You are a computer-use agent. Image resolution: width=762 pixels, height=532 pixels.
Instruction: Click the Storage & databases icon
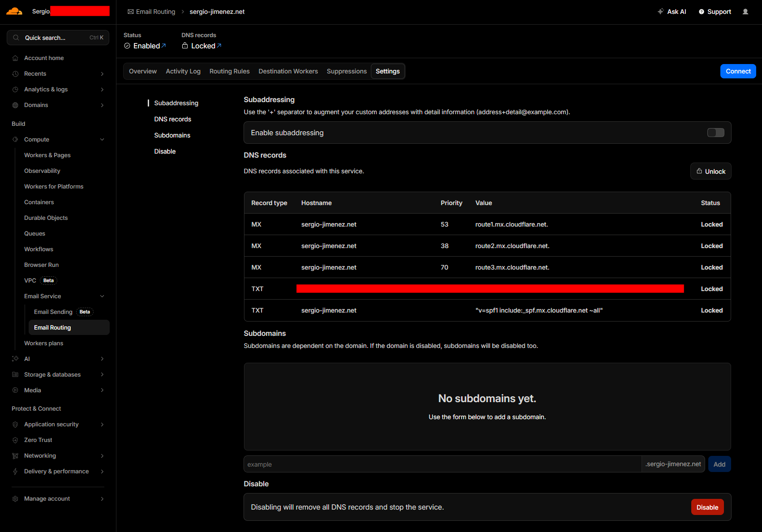(15, 374)
